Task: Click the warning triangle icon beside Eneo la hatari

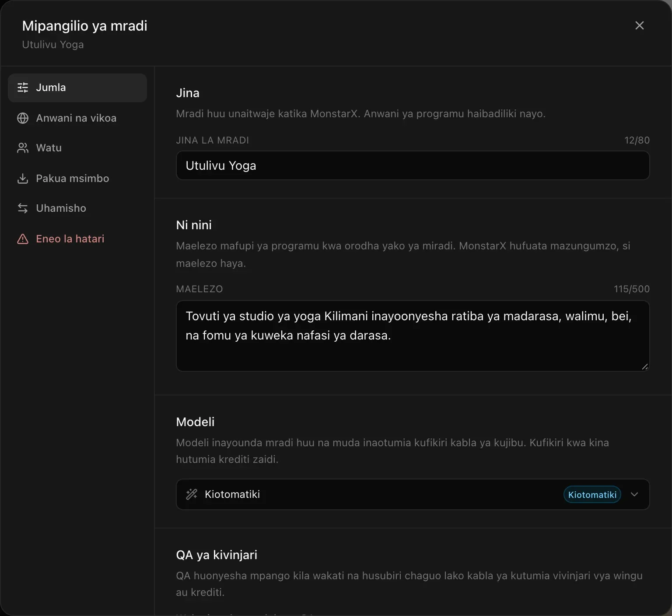Action: point(23,239)
